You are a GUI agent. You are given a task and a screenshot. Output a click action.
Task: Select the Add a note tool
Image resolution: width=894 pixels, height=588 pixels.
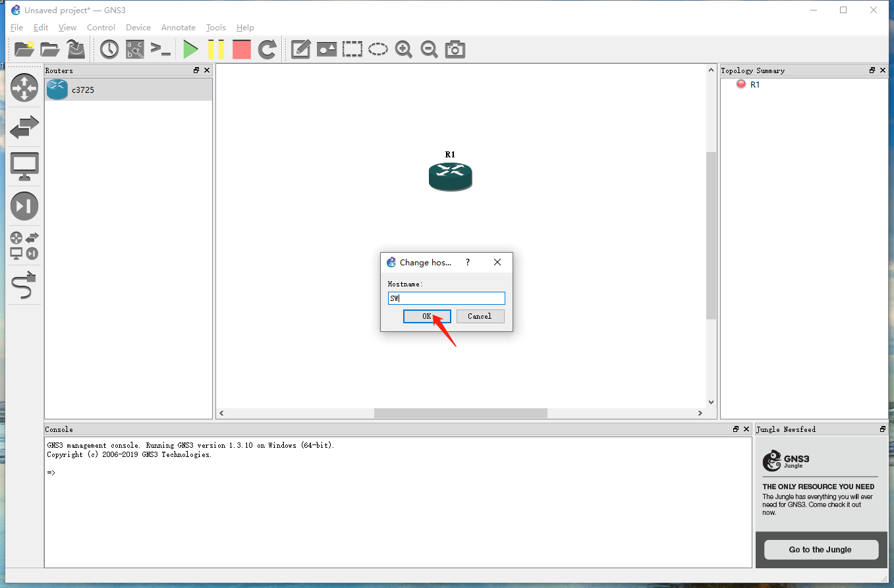click(x=300, y=49)
